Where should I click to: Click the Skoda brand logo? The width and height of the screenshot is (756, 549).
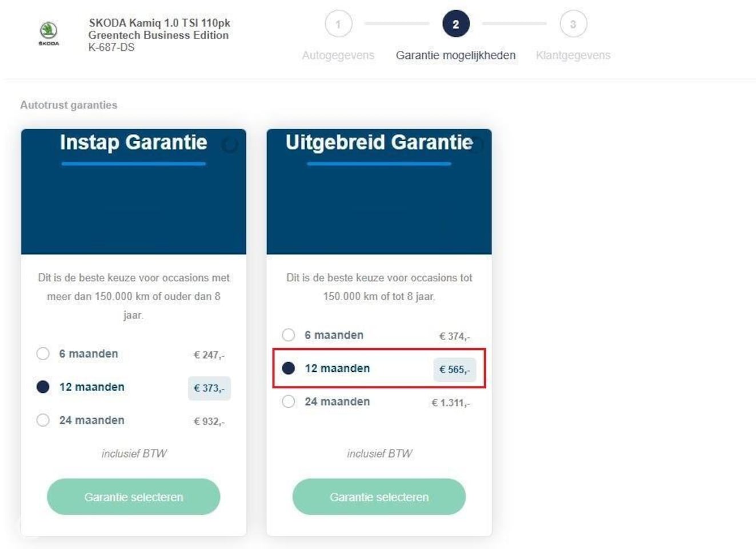coord(49,32)
